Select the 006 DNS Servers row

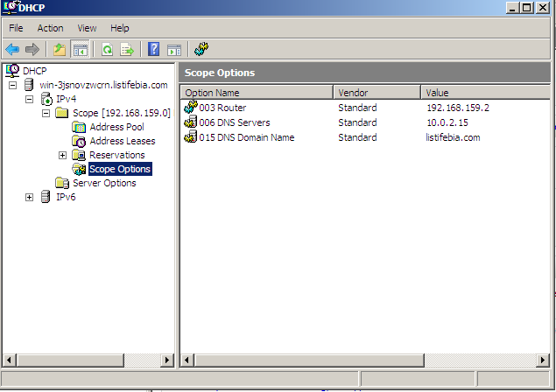[x=365, y=122]
